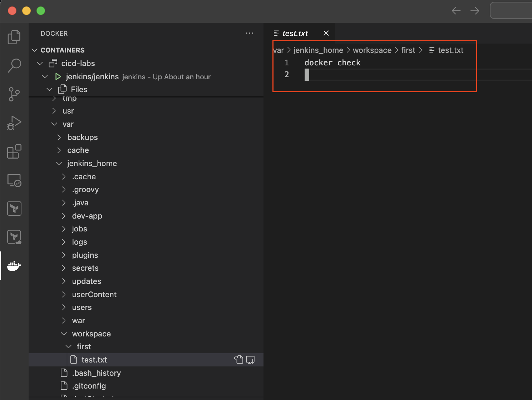532x400 pixels.
Task: Collapse the workspace folder
Action: coord(64,334)
